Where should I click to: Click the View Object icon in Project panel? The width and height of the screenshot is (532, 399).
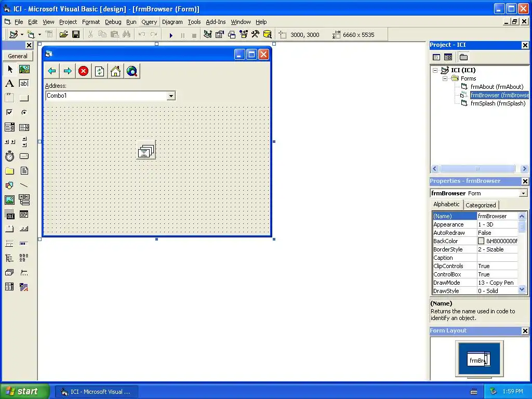coord(448,57)
